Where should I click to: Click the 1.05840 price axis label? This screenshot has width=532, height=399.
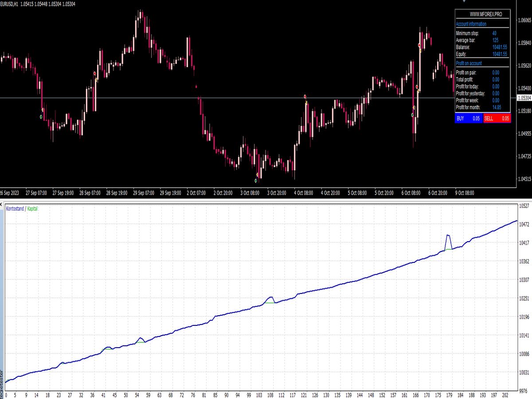(525, 43)
